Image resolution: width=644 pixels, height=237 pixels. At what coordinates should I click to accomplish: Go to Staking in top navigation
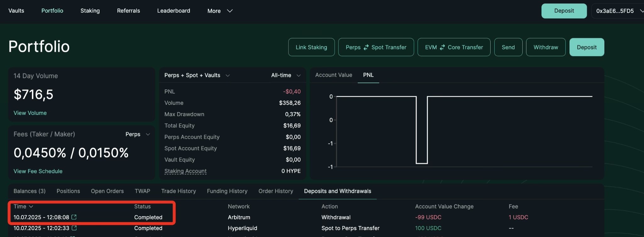tap(90, 11)
